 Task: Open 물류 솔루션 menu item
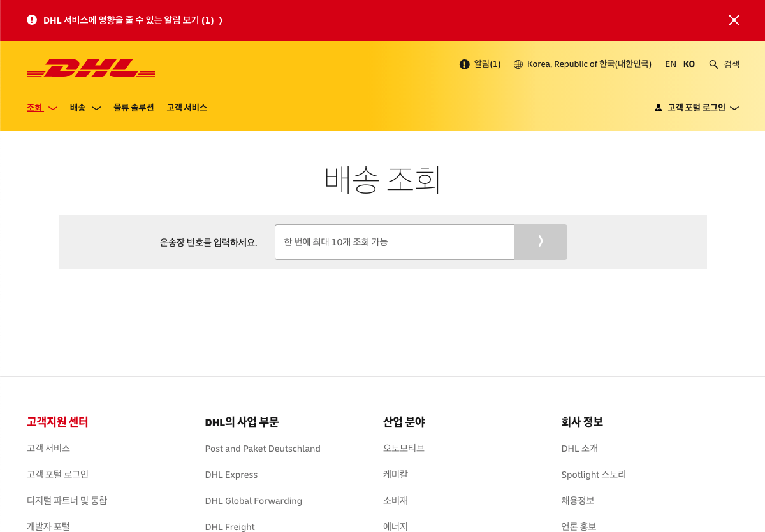point(134,108)
